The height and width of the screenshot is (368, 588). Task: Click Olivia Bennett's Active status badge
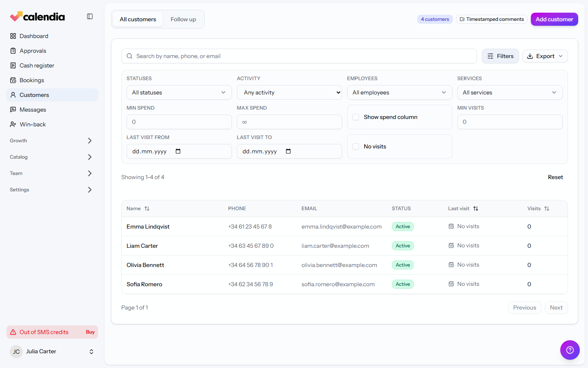point(403,265)
